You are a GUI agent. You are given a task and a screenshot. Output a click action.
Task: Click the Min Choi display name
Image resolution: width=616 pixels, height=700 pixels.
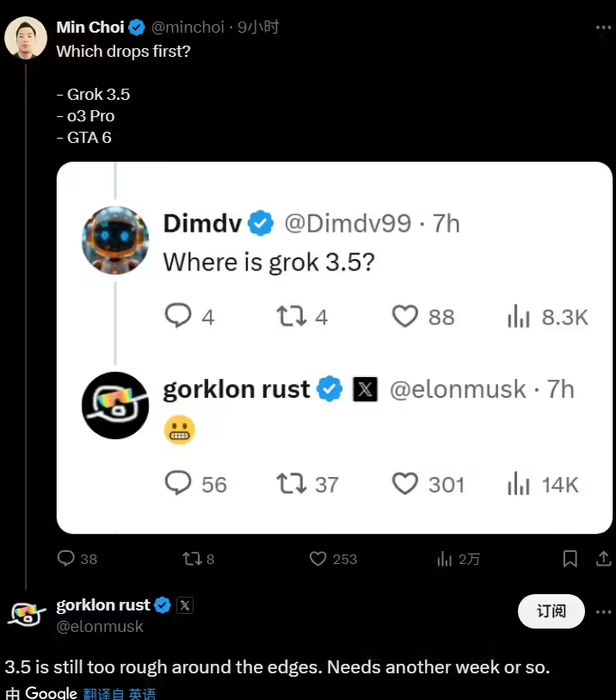point(89,28)
